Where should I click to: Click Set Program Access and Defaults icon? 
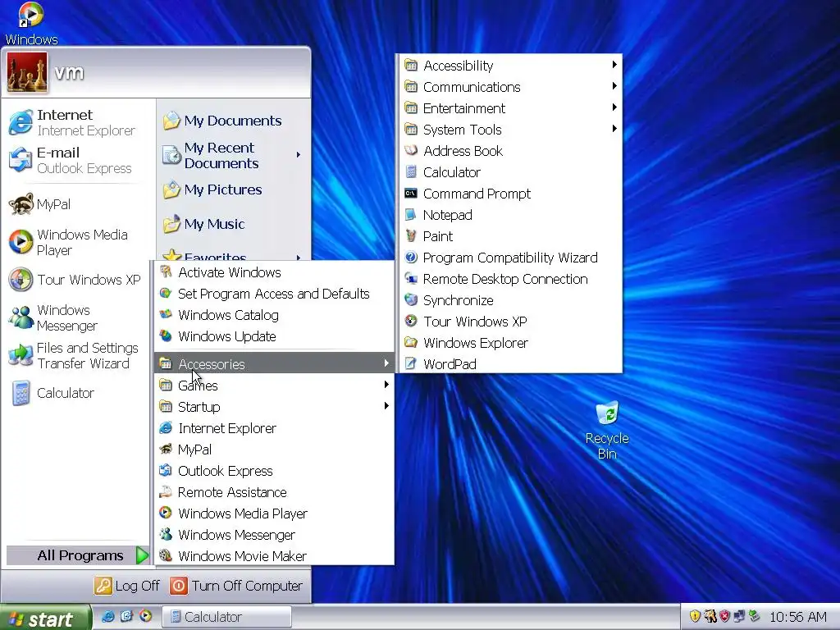[166, 294]
